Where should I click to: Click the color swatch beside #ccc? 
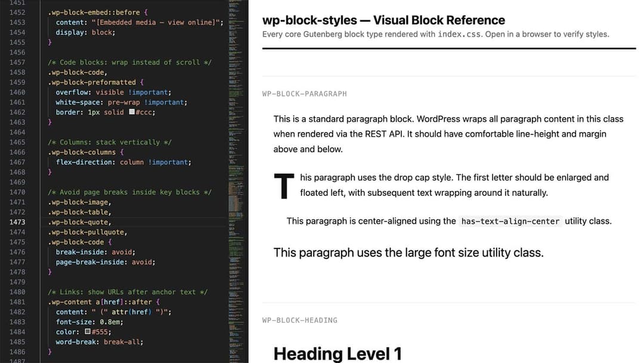point(131,112)
